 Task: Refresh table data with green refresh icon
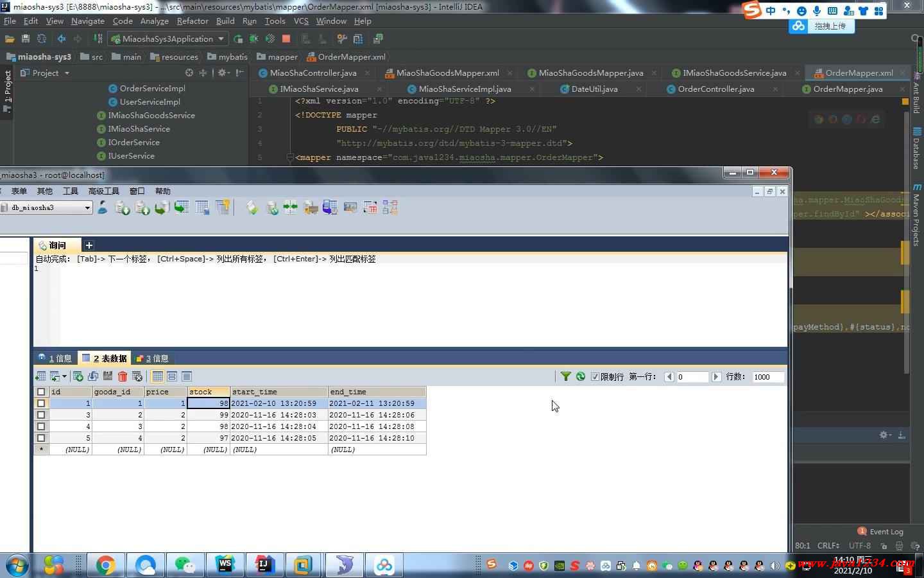pos(581,376)
